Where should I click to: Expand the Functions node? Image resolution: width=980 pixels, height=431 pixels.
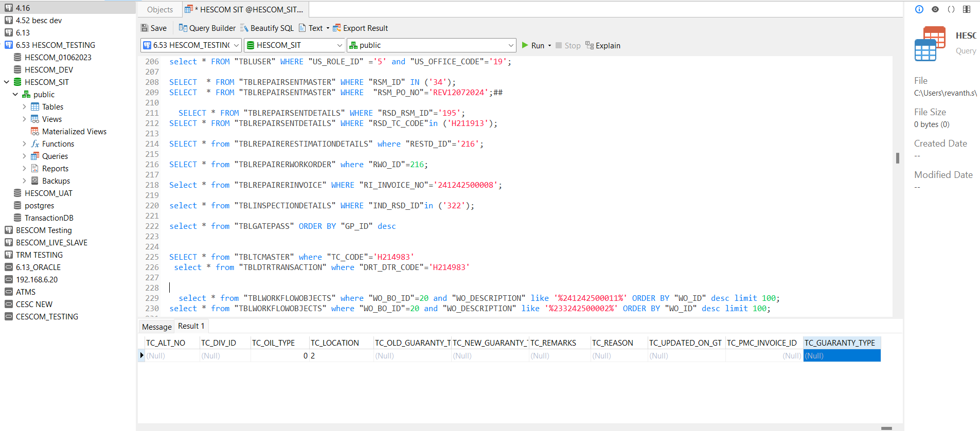(x=24, y=143)
